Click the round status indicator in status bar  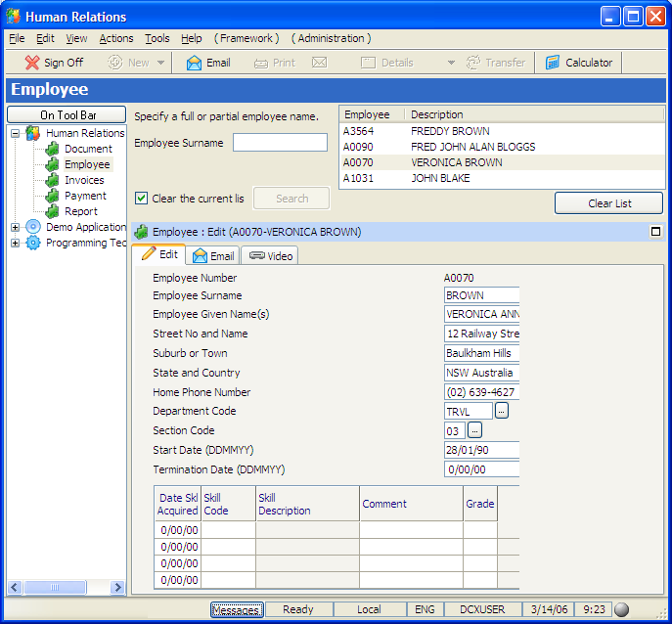tap(621, 609)
